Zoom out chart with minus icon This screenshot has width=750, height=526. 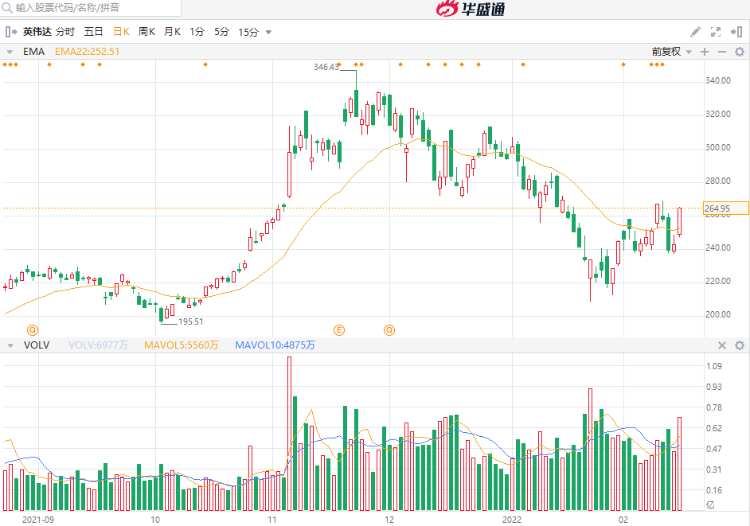point(722,51)
